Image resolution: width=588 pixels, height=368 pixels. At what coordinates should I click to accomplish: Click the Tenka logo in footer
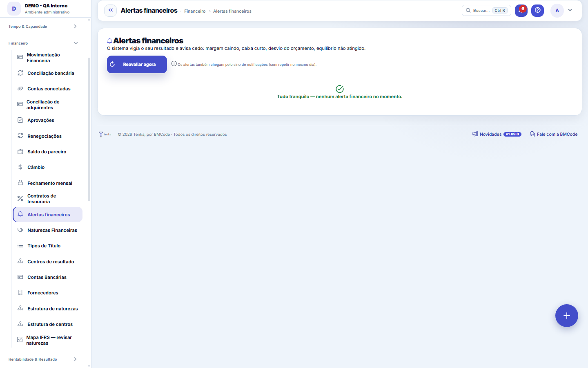tap(105, 134)
